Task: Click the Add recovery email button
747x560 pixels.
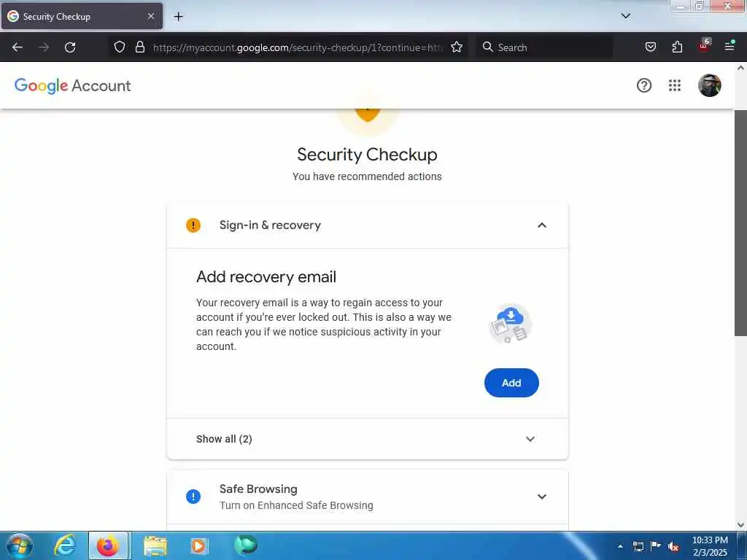Action: pos(511,383)
